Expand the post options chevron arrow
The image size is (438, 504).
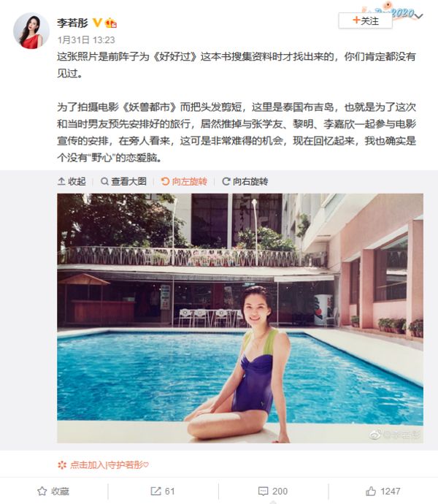[x=419, y=15]
